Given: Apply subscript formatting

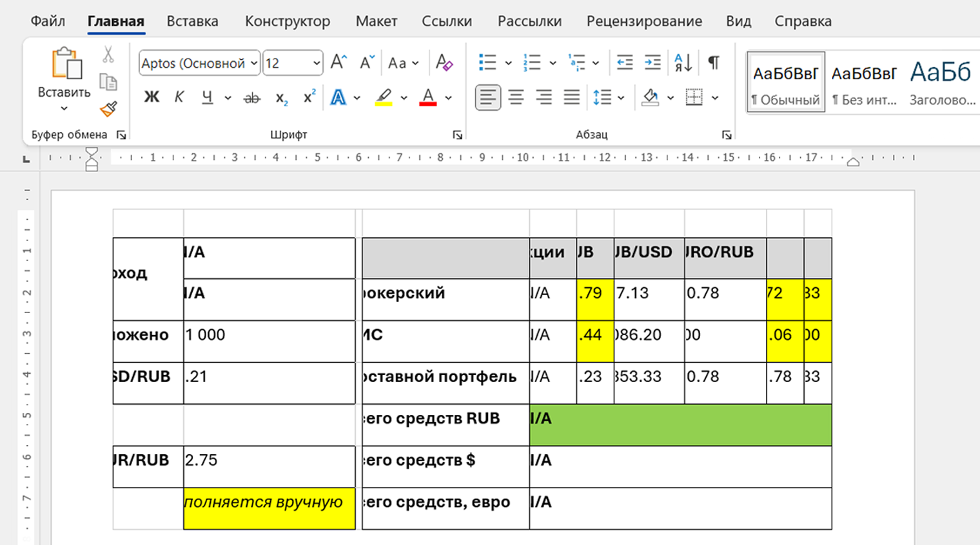Looking at the screenshot, I should click(282, 98).
